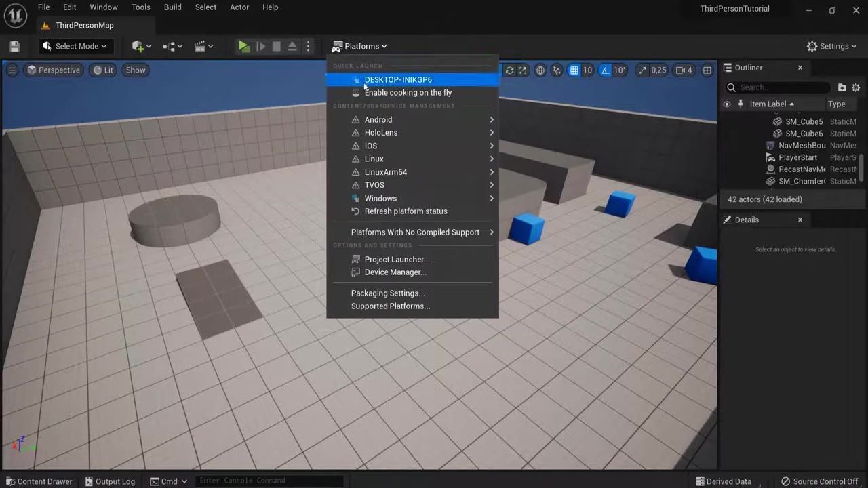
Task: Toggle world/local coordinate system globe icon
Action: tap(540, 70)
